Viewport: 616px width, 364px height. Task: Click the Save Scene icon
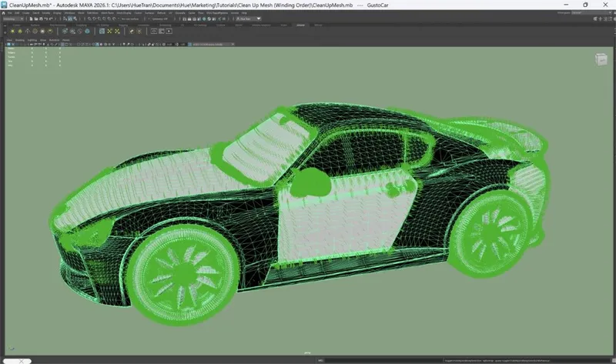click(39, 18)
